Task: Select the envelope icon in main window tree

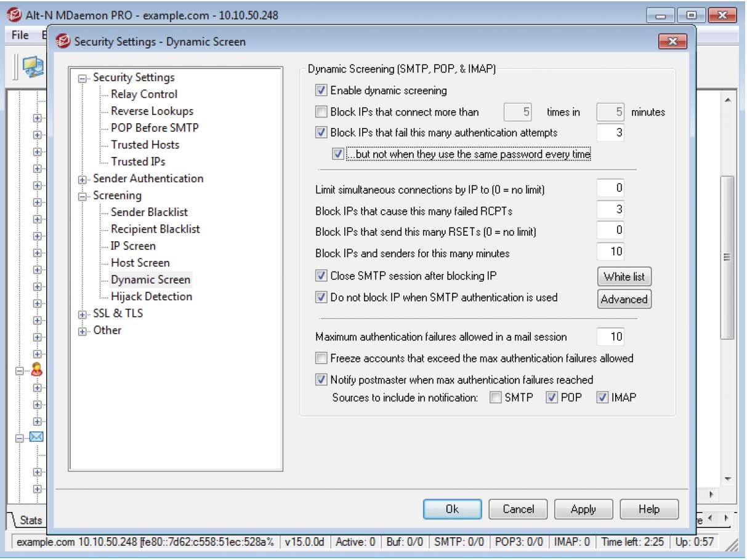Action: point(36,438)
